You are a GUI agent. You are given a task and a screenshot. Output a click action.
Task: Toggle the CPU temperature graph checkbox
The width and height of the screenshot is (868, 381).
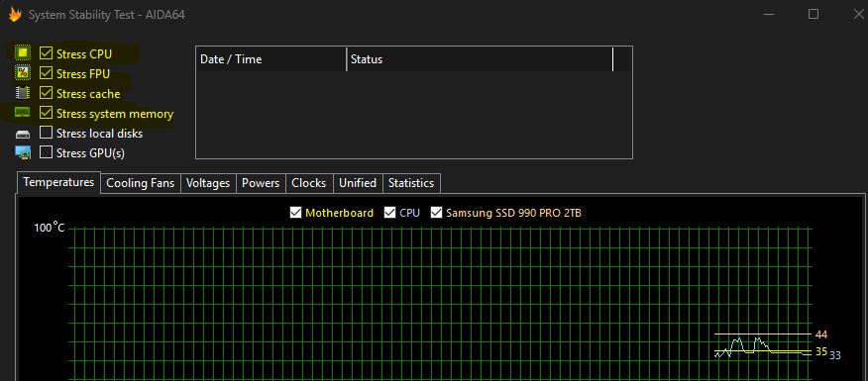point(389,213)
